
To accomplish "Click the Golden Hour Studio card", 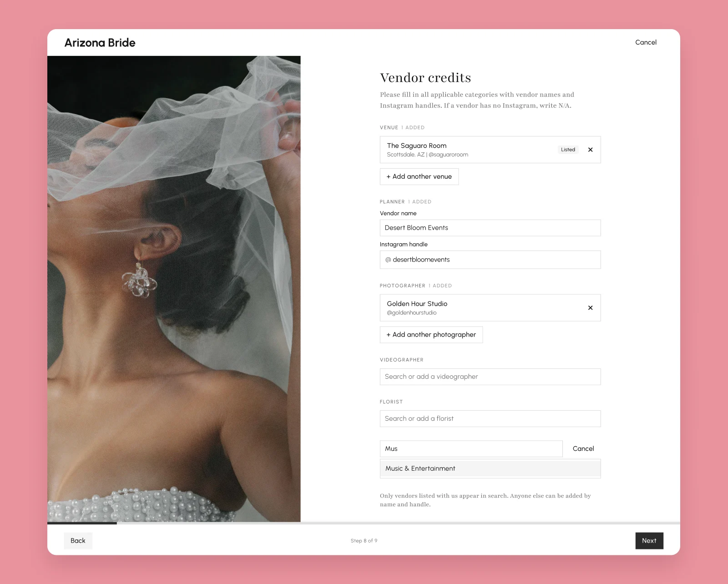I will coord(490,308).
